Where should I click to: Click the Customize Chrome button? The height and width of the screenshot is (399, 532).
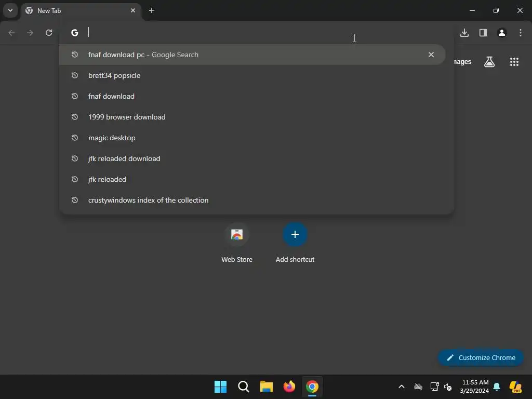coord(481,357)
